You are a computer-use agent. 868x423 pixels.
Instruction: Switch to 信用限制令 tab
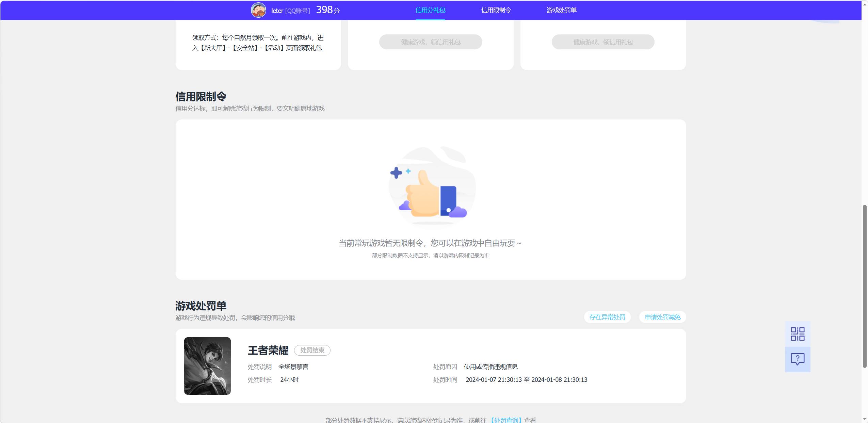[496, 10]
